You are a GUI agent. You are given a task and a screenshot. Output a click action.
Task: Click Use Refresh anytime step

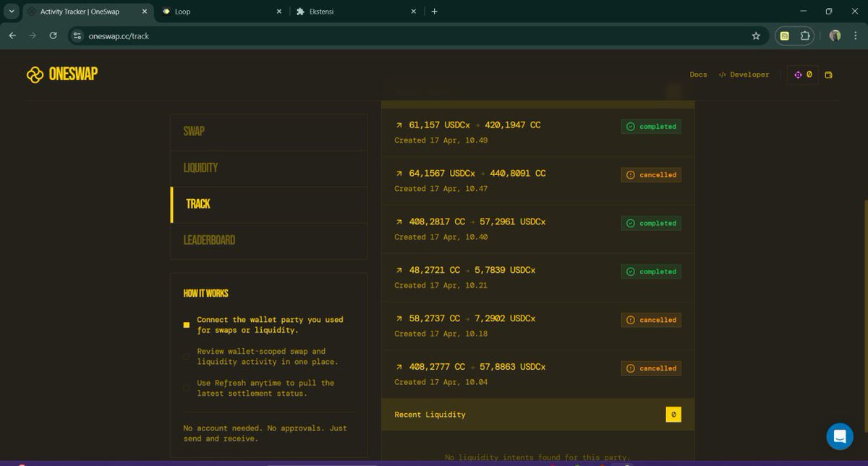click(265, 388)
